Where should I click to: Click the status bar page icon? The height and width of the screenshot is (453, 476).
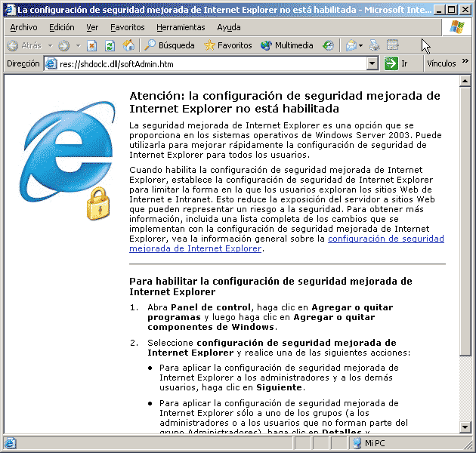pyautogui.click(x=10, y=443)
